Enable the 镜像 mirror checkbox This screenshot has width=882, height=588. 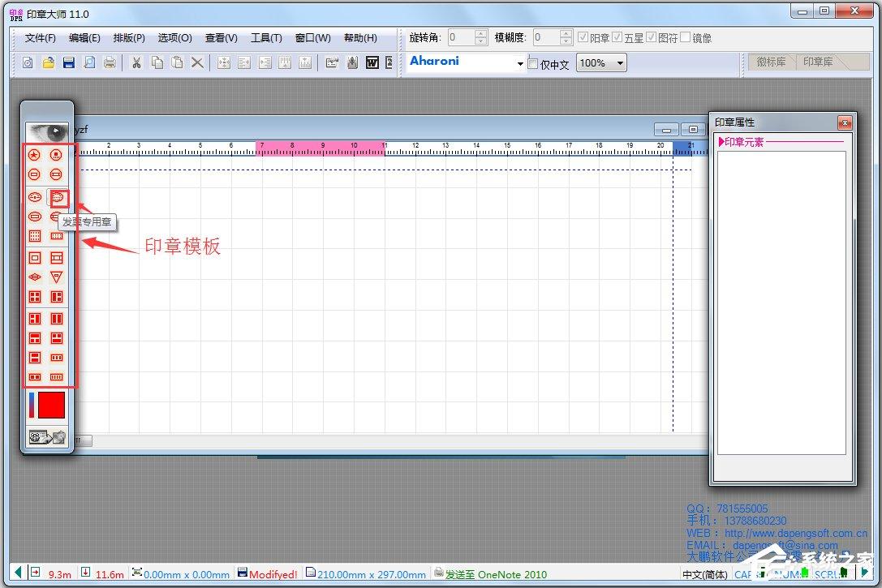coord(685,37)
